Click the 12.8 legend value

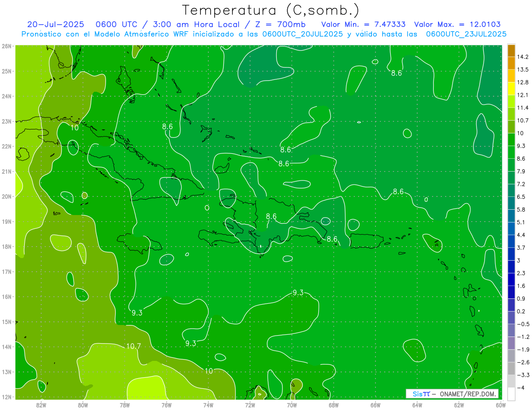[523, 82]
